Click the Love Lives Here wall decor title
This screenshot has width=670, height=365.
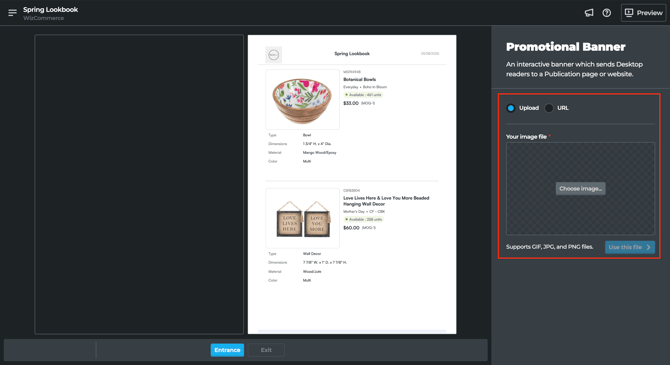[x=386, y=201]
